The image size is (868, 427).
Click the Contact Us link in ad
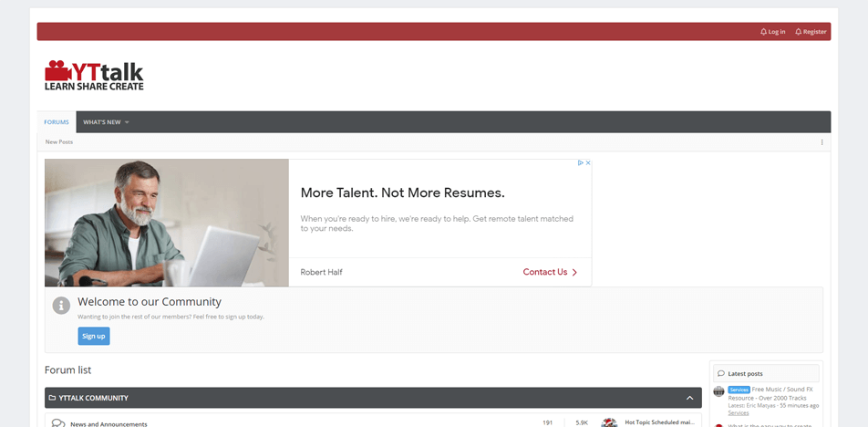click(x=550, y=272)
